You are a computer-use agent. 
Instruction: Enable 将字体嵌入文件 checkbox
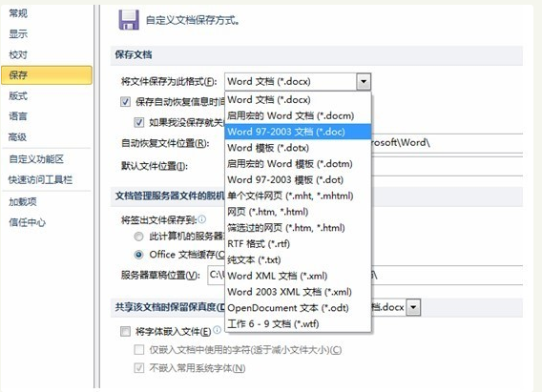point(125,331)
